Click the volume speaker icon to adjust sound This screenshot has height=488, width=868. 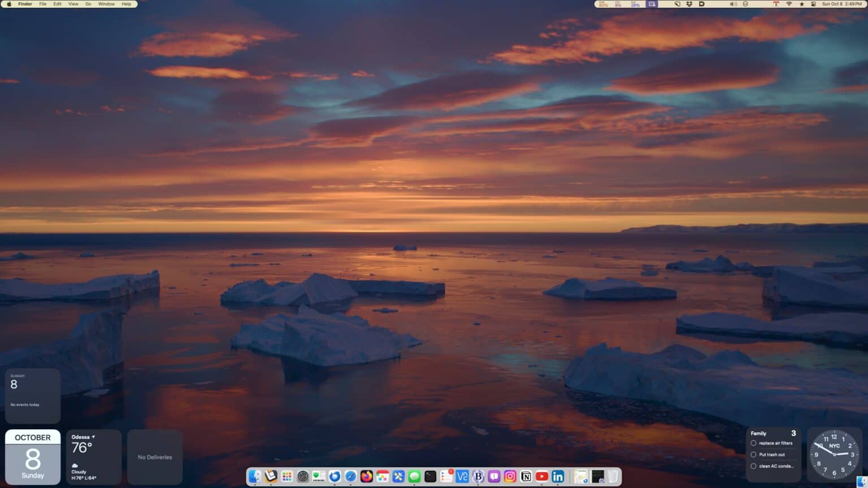(x=734, y=4)
